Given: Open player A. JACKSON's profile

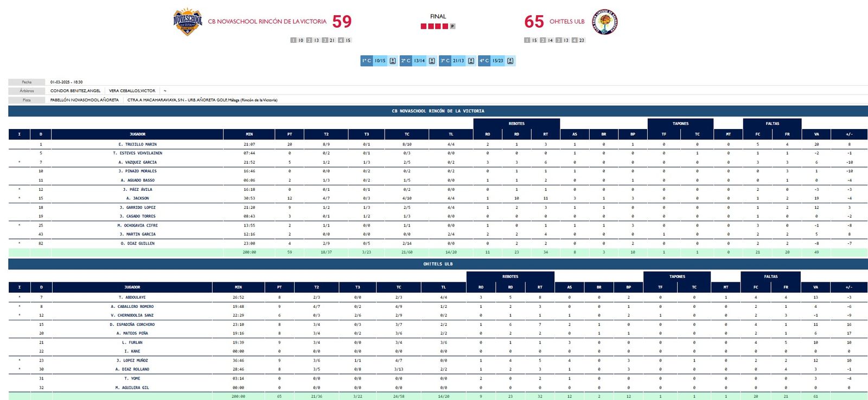Looking at the screenshot, I should coord(137,198).
